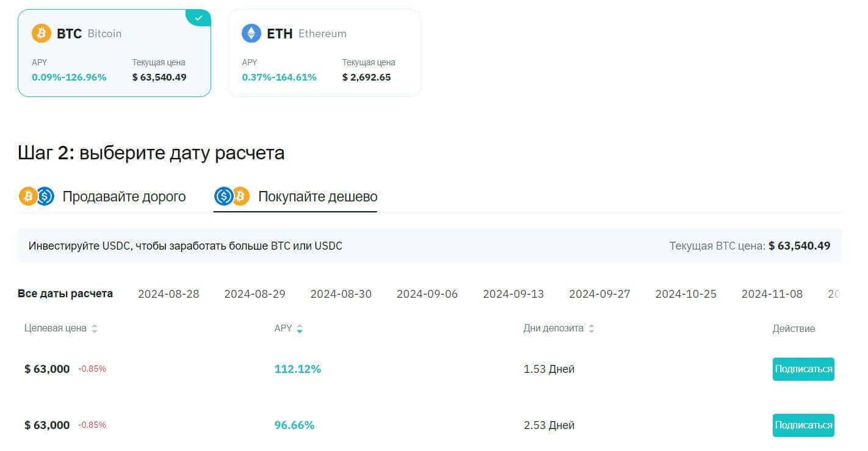Subscribe to the 112.12% APY offer

(x=803, y=369)
